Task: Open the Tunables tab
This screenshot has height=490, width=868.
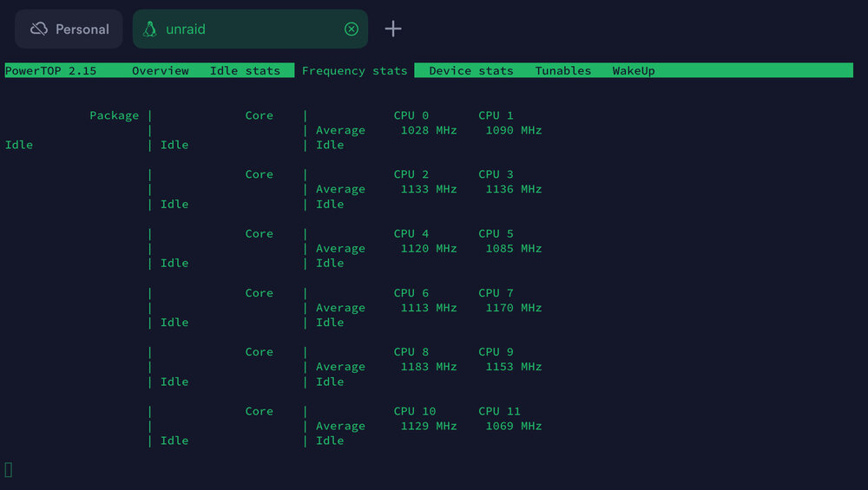Action: pos(563,71)
